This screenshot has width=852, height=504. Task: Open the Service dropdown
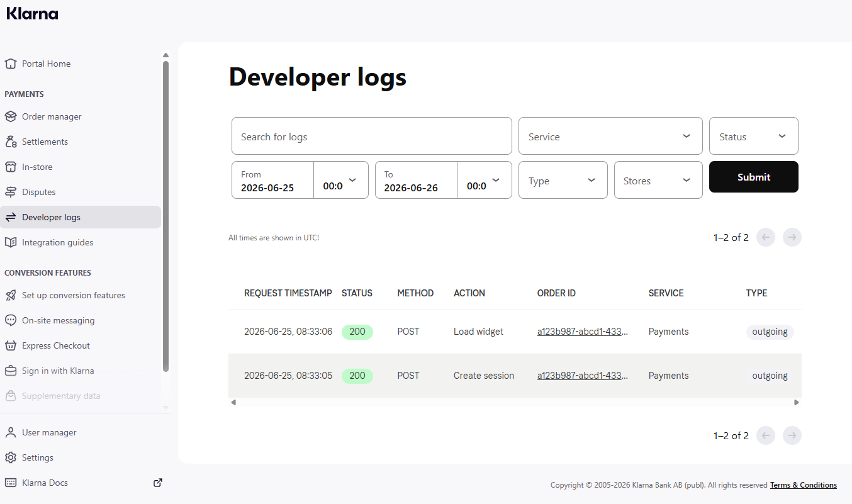tap(610, 136)
